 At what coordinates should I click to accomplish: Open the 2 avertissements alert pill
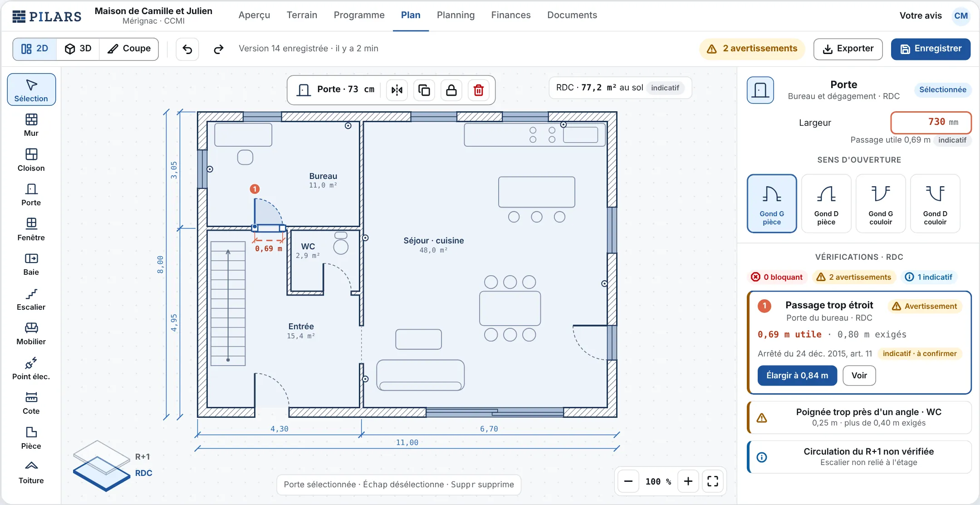pyautogui.click(x=752, y=49)
